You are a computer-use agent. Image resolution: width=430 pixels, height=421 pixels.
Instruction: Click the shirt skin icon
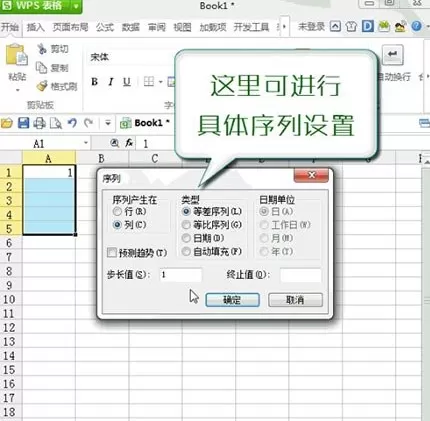point(351,26)
